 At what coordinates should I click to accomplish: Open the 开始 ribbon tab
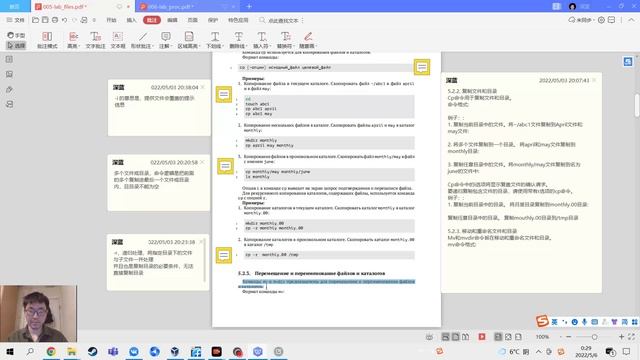(111, 20)
